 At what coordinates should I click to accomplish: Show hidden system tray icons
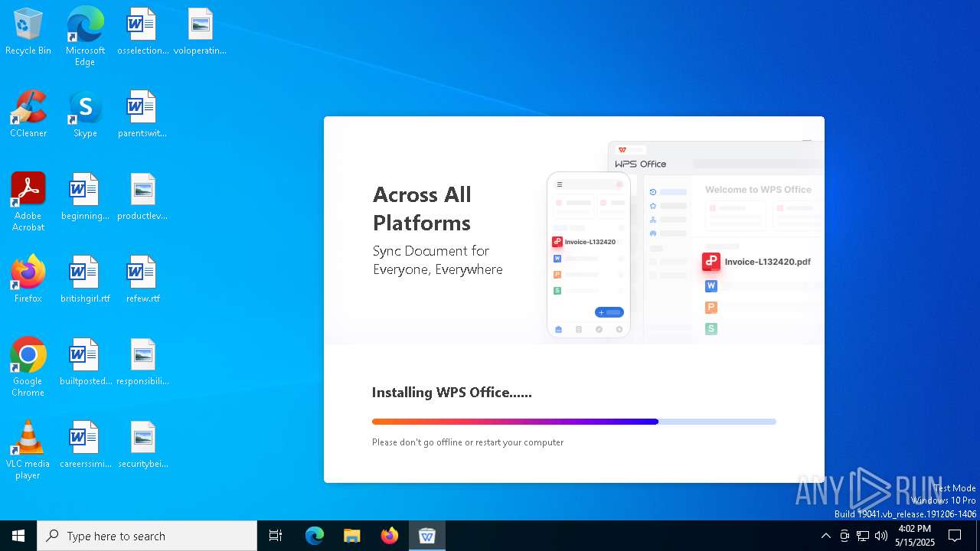click(x=825, y=536)
